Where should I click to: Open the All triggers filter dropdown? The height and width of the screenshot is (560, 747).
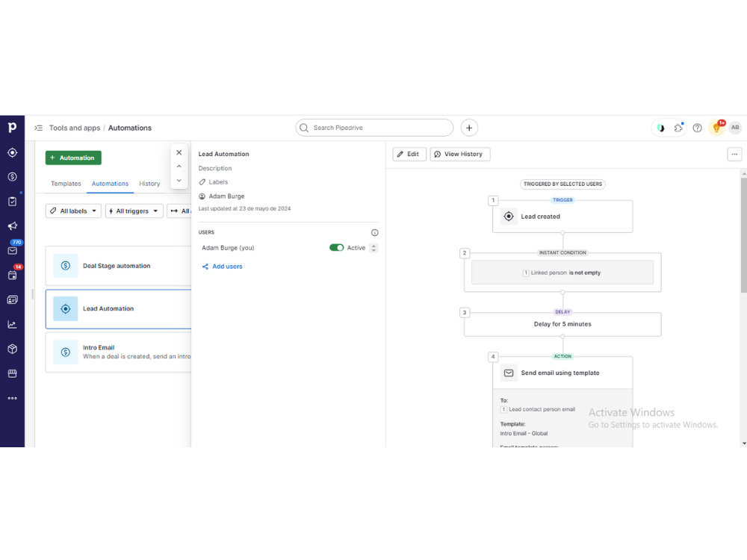click(134, 211)
